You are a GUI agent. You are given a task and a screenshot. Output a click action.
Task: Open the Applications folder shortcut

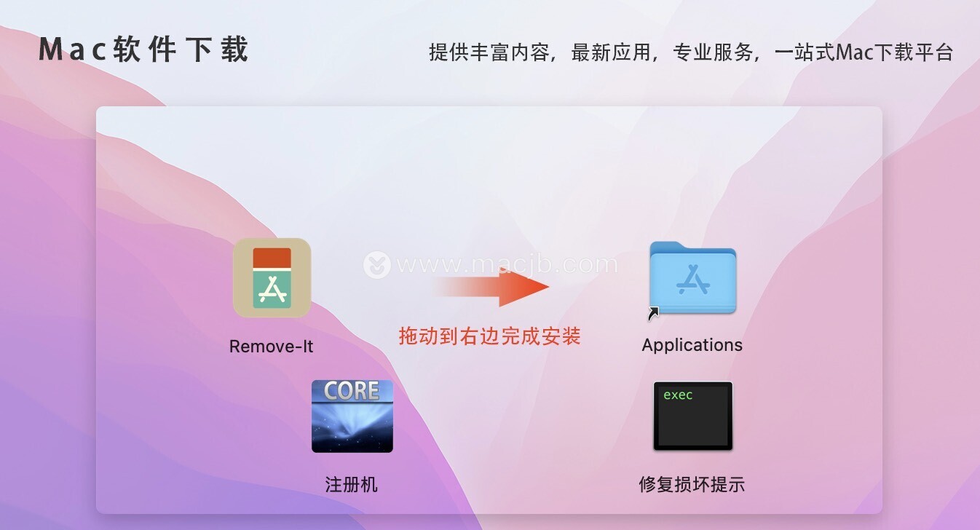coord(692,279)
